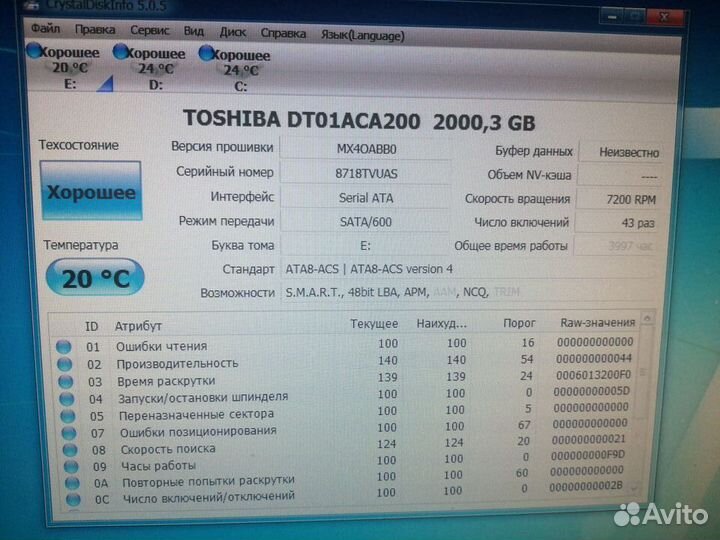Open the Сервис menu
720x540 pixels.
(149, 30)
